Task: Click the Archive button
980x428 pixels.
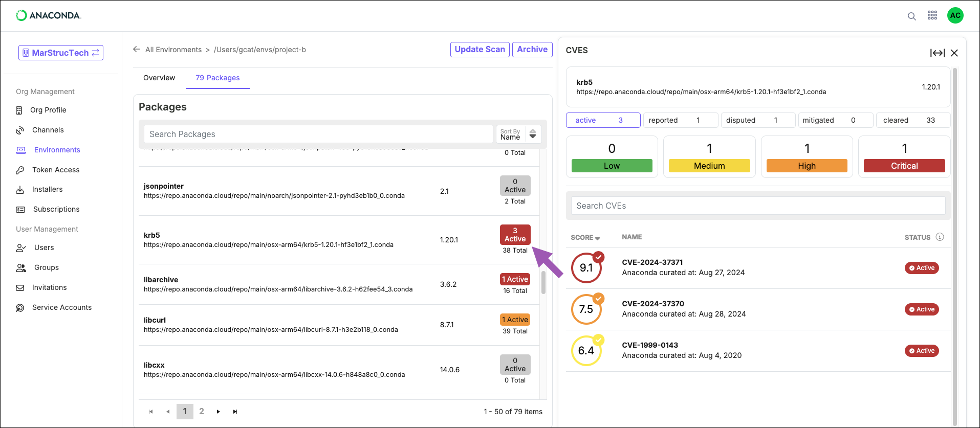Action: [x=532, y=49]
